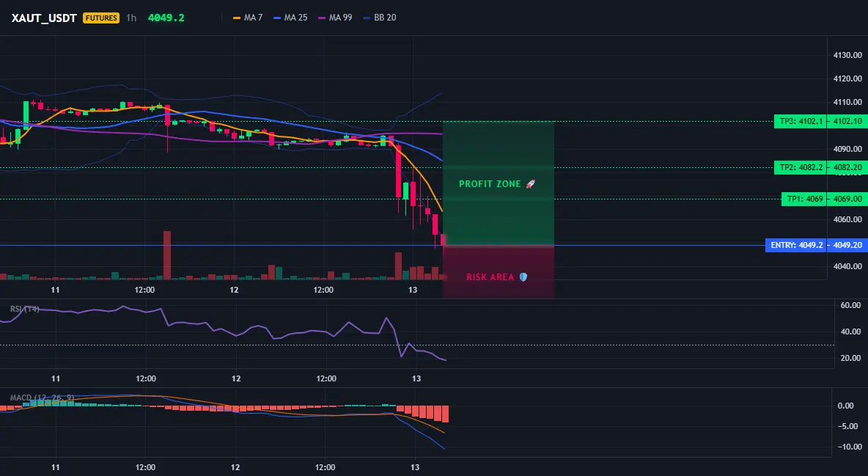Click date 13 on RSI pane time axis
Image resolution: width=868 pixels, height=476 pixels.
[x=416, y=378]
